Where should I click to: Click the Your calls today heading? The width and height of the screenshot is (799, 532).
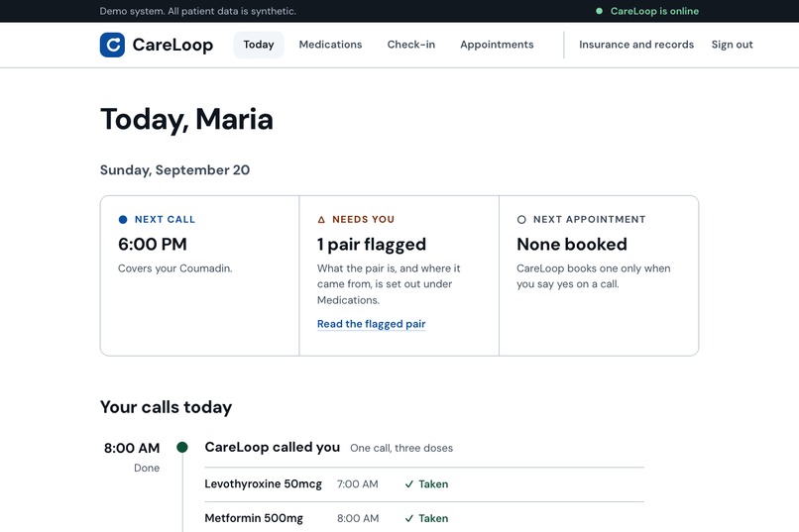166,407
